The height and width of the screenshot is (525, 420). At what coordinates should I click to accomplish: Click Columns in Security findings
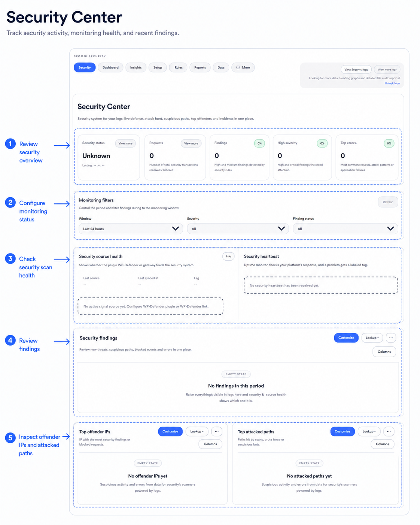coord(384,352)
